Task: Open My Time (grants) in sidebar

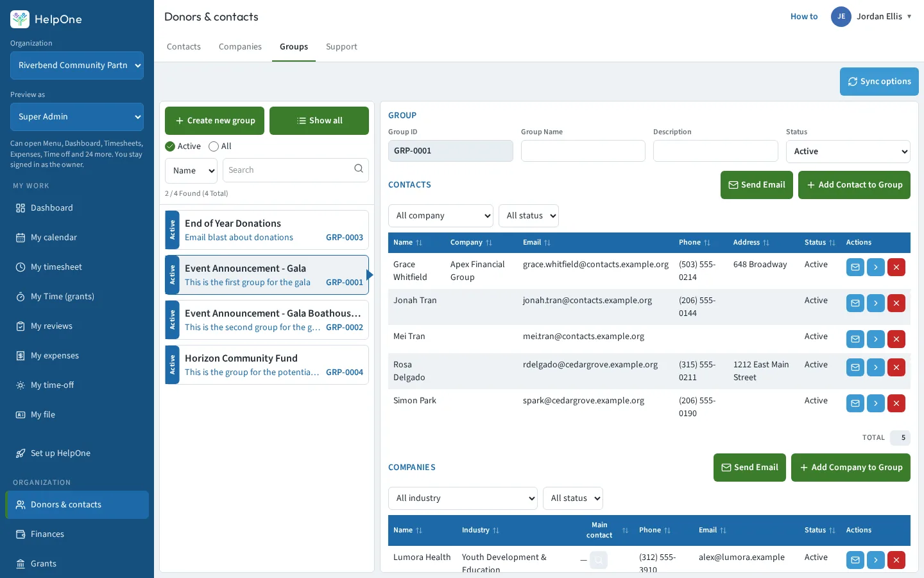Action: (x=77, y=297)
